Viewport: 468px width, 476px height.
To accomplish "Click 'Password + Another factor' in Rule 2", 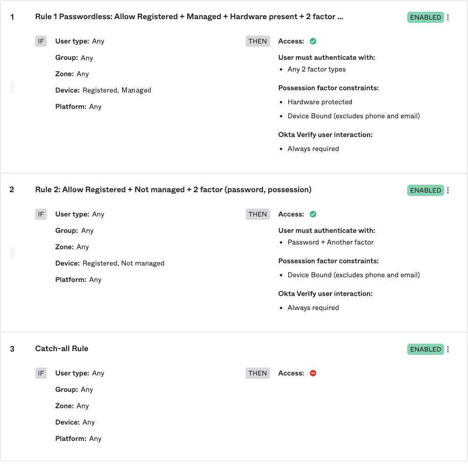I will 330,242.
